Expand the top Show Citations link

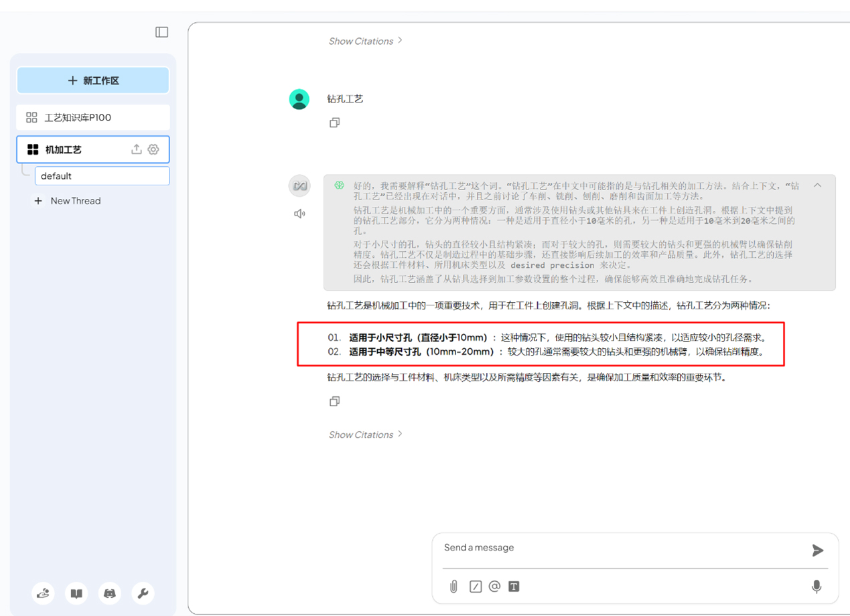pyautogui.click(x=365, y=41)
